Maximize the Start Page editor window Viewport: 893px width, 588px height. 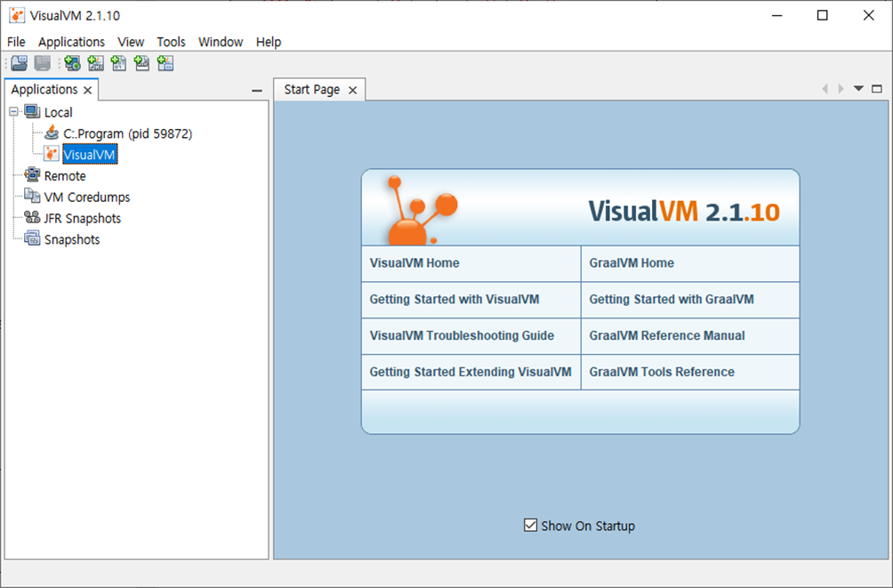(877, 88)
